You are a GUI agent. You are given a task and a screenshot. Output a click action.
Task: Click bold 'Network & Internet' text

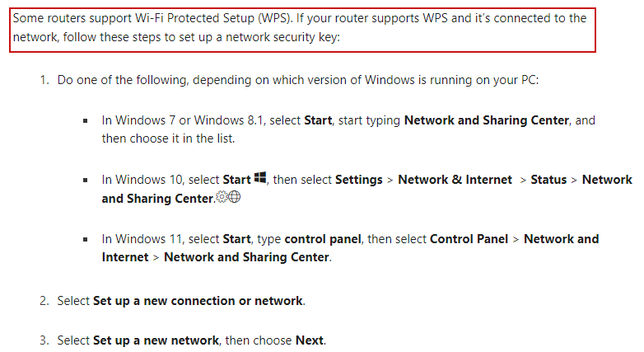pyautogui.click(x=455, y=180)
